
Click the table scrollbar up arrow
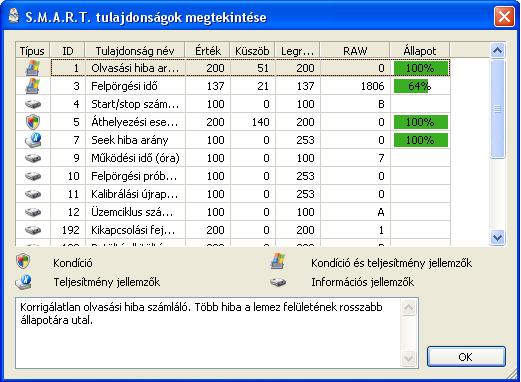tap(497, 50)
